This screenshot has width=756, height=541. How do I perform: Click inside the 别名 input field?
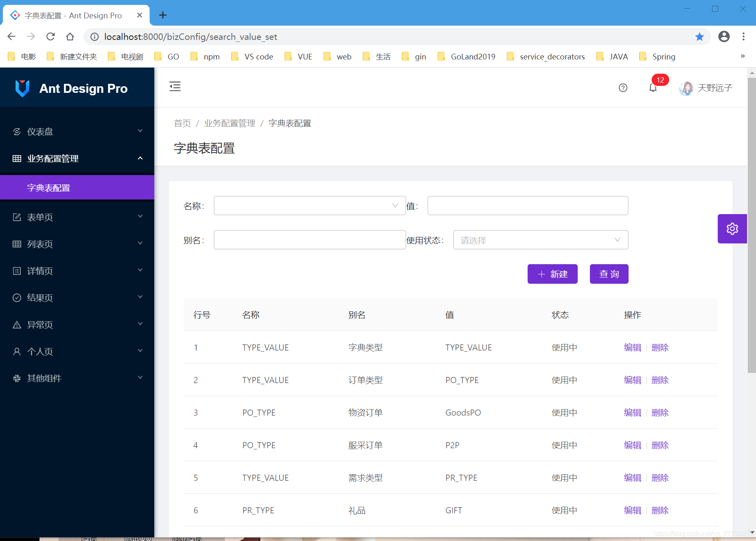pyautogui.click(x=309, y=240)
